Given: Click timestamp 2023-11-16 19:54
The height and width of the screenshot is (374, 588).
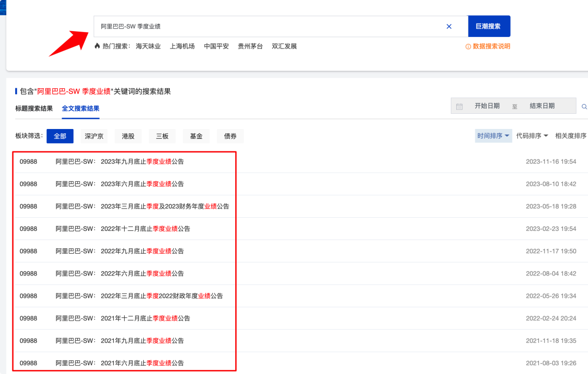Looking at the screenshot, I should (x=551, y=162).
